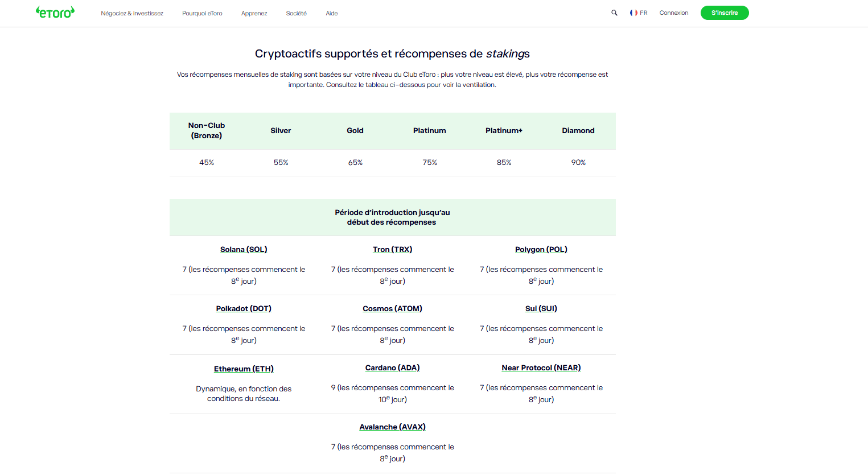Open the search magnifier icon

(x=614, y=13)
